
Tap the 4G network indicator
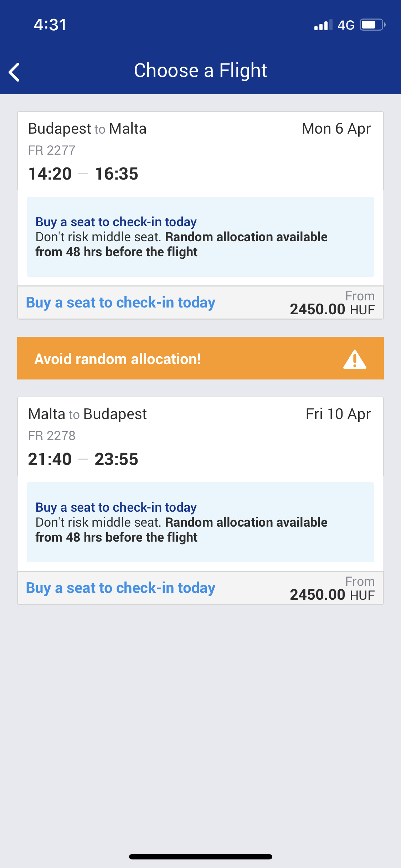point(346,25)
